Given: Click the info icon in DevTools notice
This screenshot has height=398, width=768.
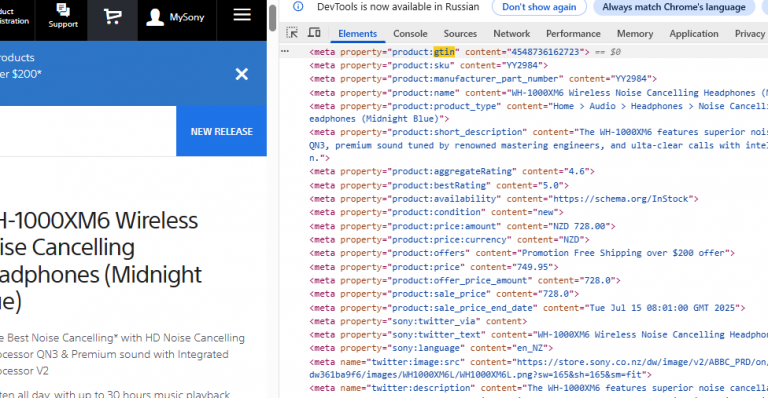Looking at the screenshot, I should point(298,6).
